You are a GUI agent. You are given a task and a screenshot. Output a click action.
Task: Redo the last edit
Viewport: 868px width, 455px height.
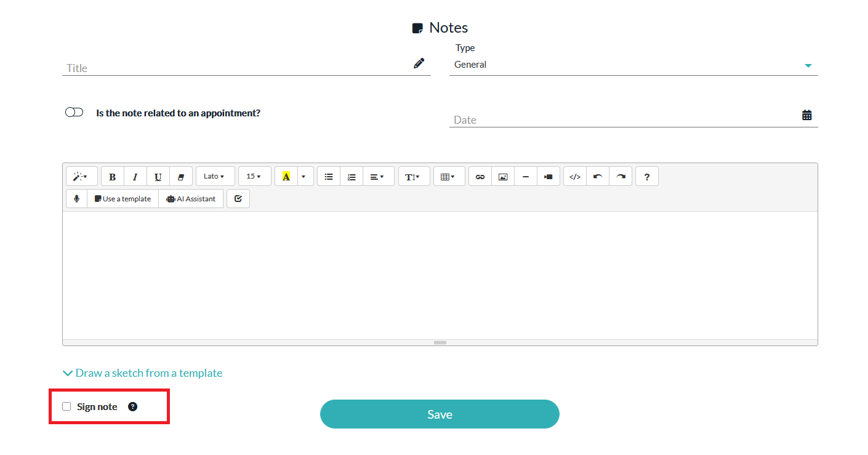(621, 177)
